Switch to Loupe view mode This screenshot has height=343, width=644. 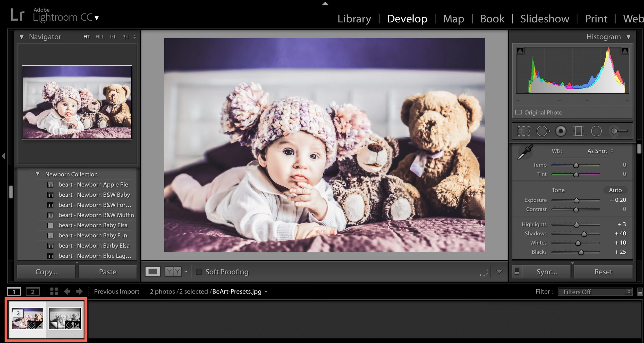pyautogui.click(x=152, y=272)
